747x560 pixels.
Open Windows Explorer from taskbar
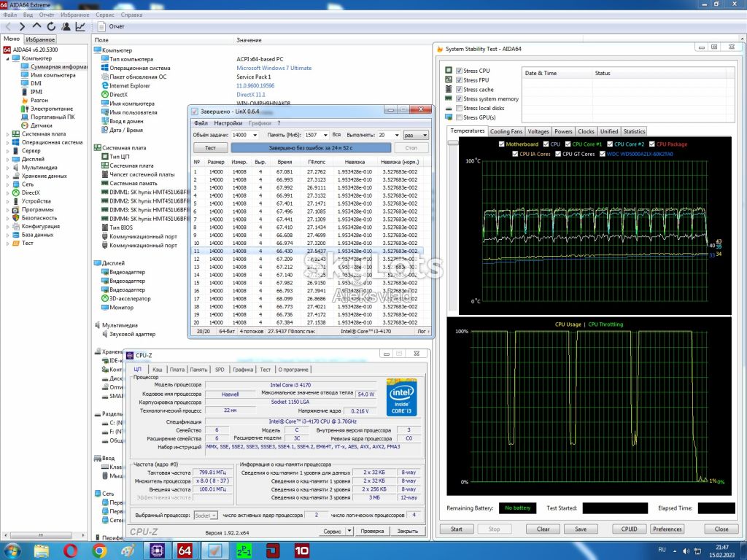click(x=42, y=551)
